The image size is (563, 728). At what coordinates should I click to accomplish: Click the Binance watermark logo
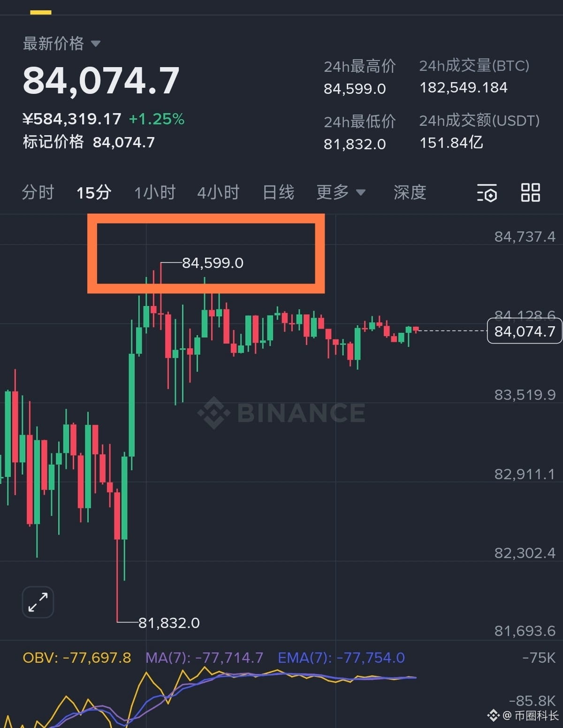coord(281,413)
